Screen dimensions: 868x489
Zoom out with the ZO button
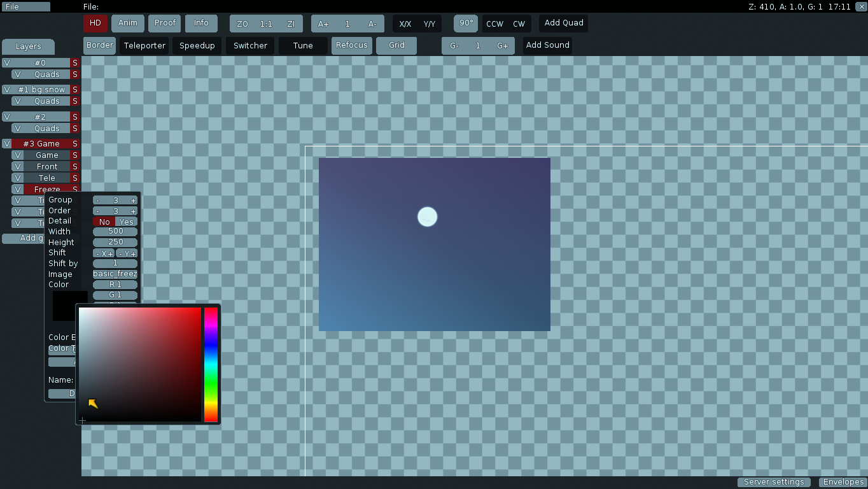pos(242,24)
